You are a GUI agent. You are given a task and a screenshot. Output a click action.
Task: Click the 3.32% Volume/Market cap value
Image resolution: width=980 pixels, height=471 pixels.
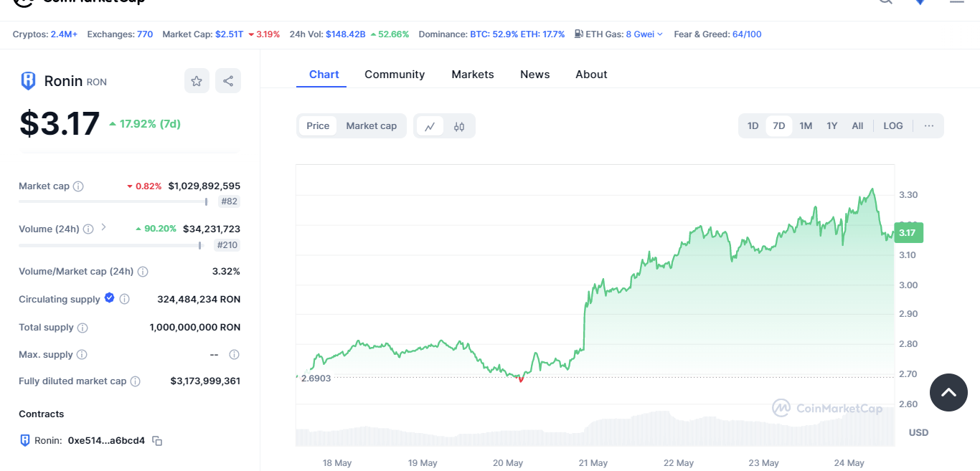point(226,271)
